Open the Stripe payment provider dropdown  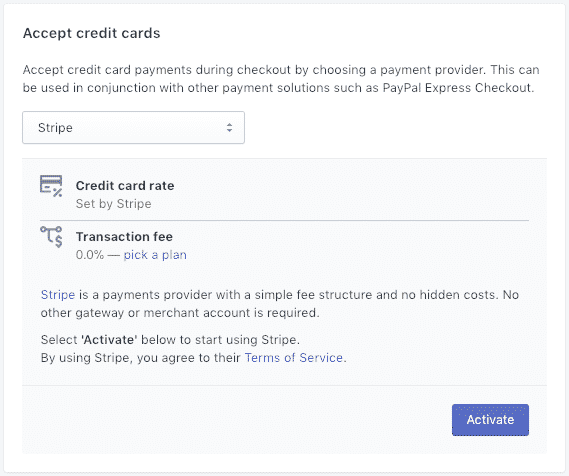click(133, 128)
